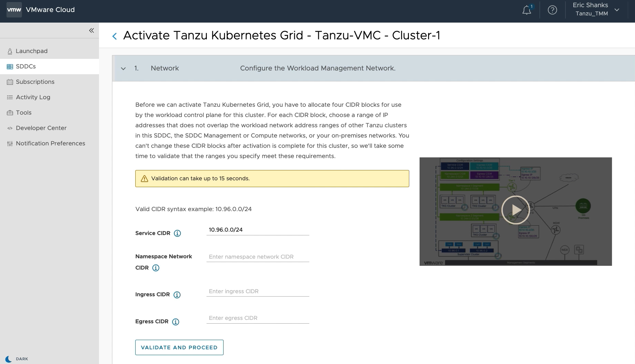Viewport: 635px width, 364px height.
Task: Click the Validate and Proceed button
Action: 179,347
